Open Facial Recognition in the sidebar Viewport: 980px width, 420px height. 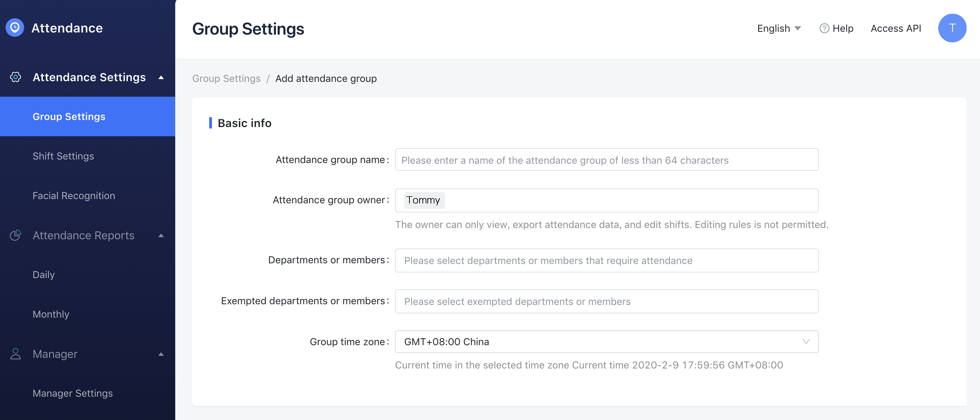point(88,196)
